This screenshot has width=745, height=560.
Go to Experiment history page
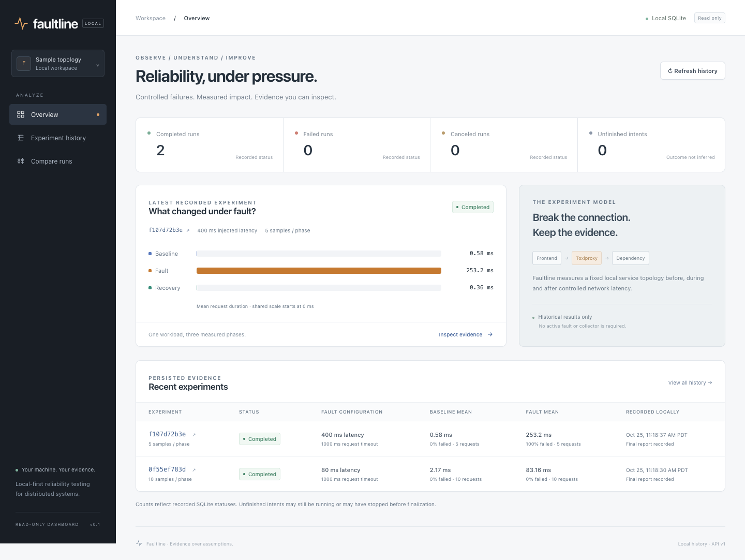click(58, 138)
